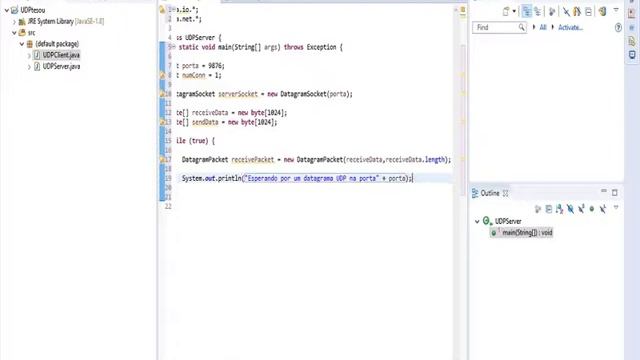Click the yellow synchronize icon in Task List
Viewport: 640px width, 360px height.
pos(602,11)
